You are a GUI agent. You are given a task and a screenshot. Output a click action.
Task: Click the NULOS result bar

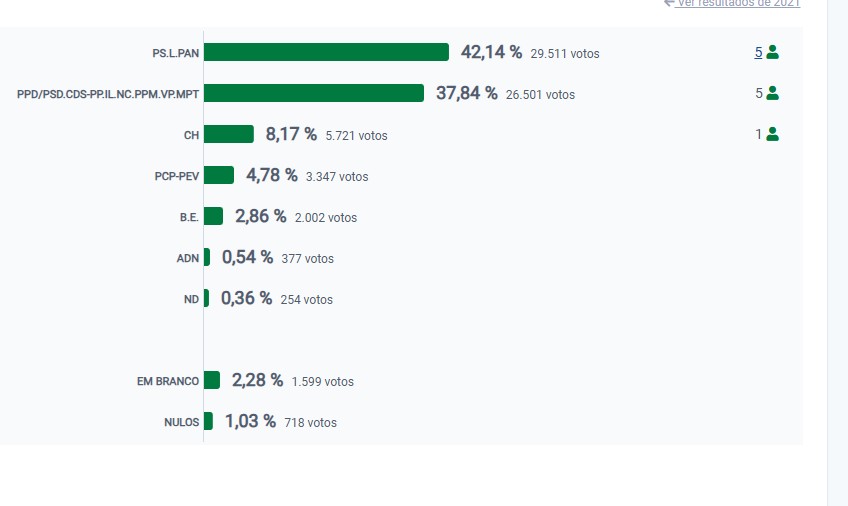(208, 421)
